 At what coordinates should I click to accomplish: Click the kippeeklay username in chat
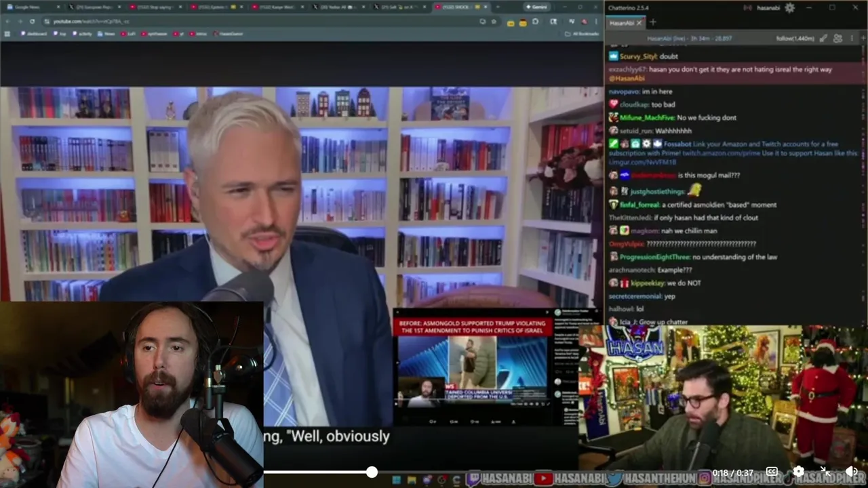click(x=648, y=283)
